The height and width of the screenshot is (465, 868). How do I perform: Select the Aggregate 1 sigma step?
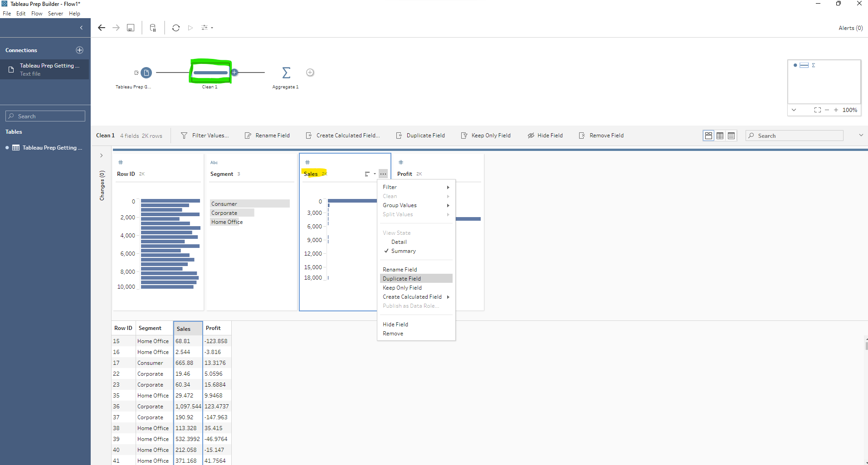[286, 73]
